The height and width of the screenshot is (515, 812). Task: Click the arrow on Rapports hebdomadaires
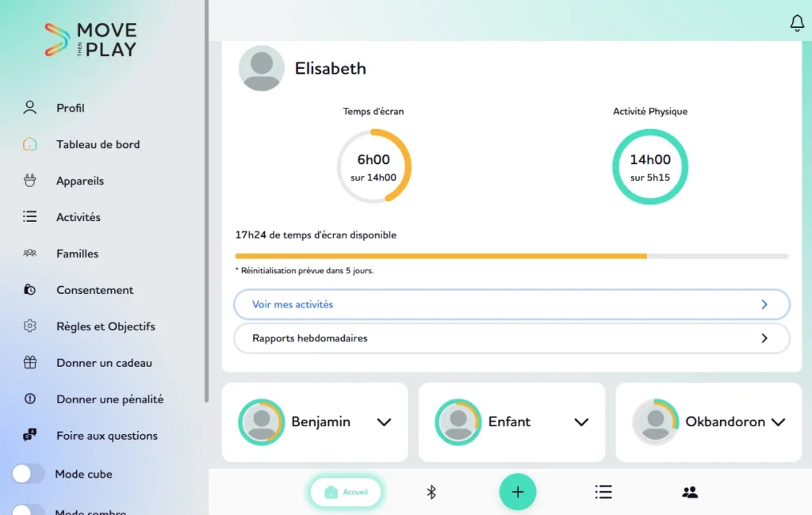pyautogui.click(x=764, y=338)
